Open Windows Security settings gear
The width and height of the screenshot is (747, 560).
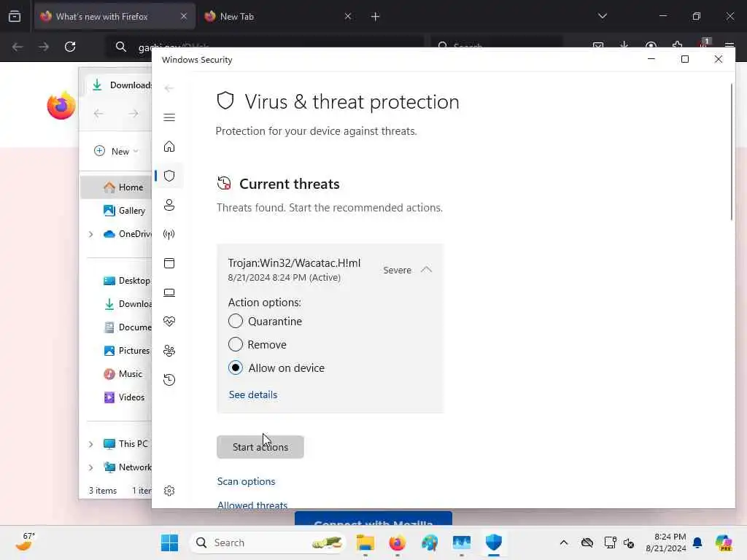pos(169,491)
